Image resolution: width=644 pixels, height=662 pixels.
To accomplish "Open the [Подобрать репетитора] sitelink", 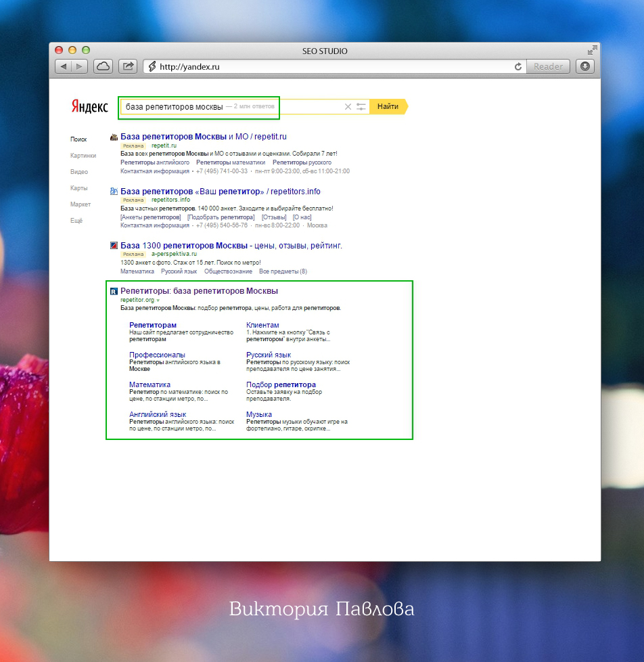I will 221,217.
